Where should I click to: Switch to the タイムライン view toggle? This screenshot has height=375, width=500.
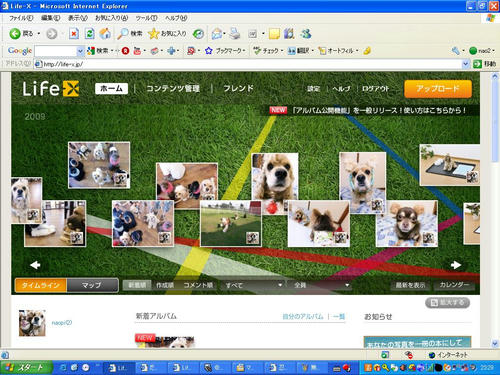pos(41,285)
